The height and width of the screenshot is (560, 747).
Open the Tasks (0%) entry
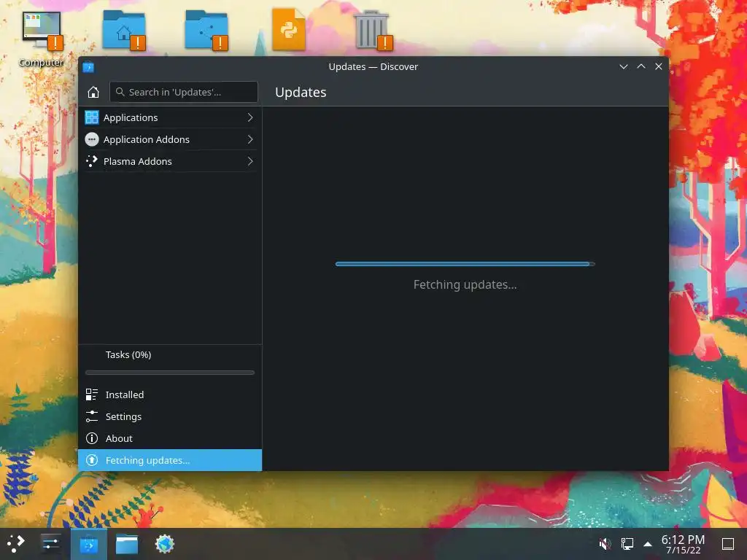coord(170,355)
